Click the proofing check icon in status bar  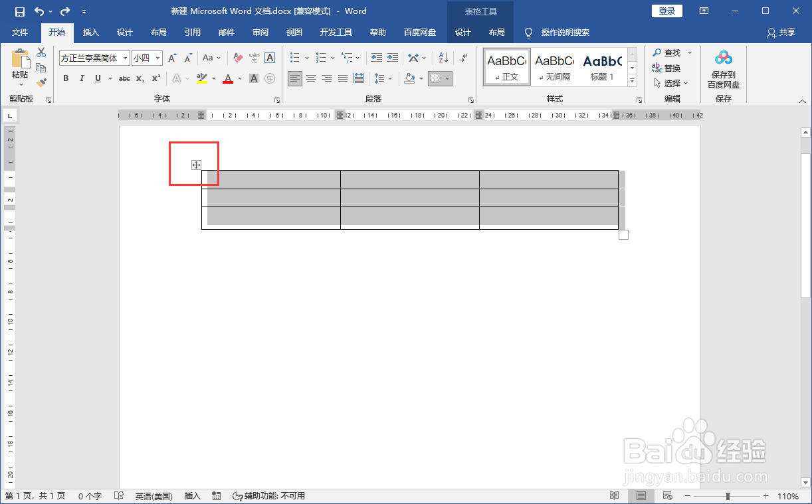(119, 496)
